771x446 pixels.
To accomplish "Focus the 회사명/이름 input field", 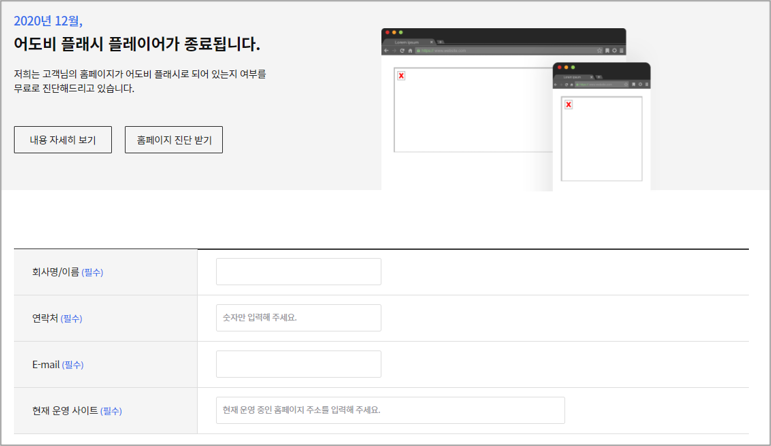I will pos(298,271).
